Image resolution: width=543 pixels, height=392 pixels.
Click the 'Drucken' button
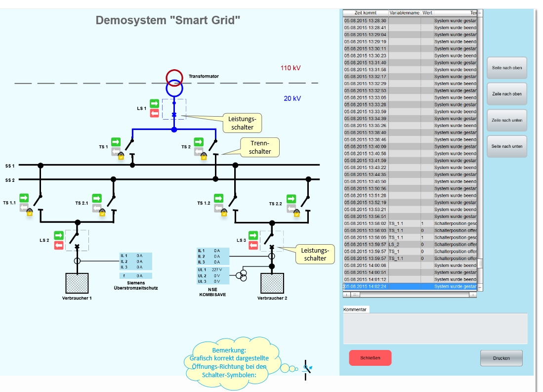point(501,358)
